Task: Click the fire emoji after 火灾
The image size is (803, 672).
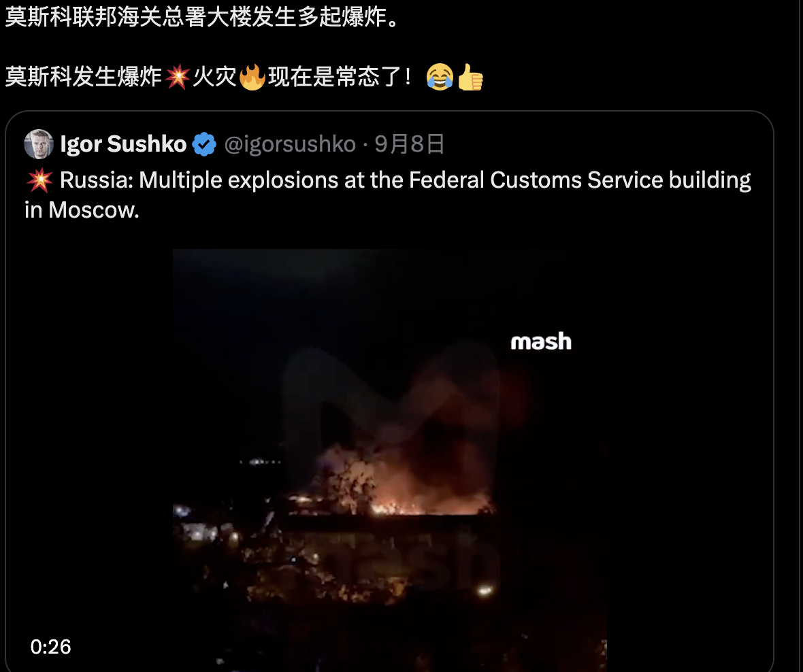Action: tap(252, 78)
